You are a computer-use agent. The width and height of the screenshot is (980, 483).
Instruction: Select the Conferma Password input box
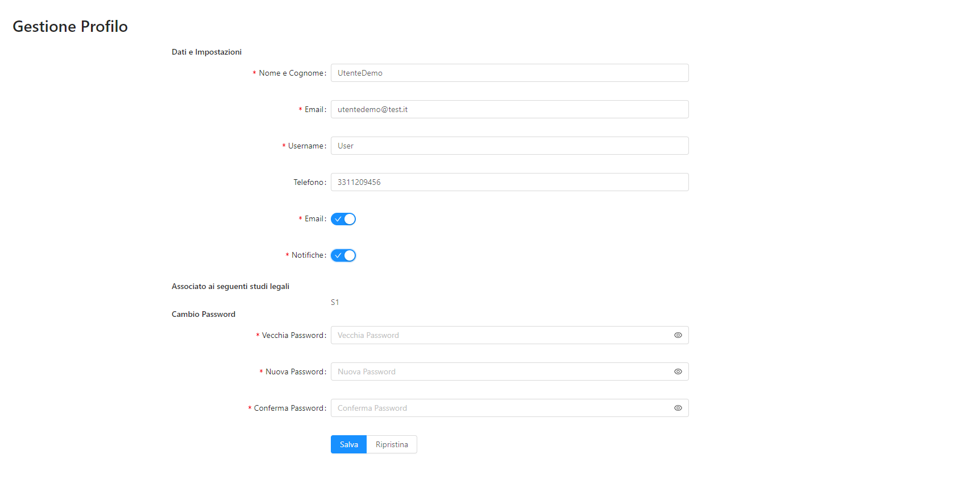500,408
